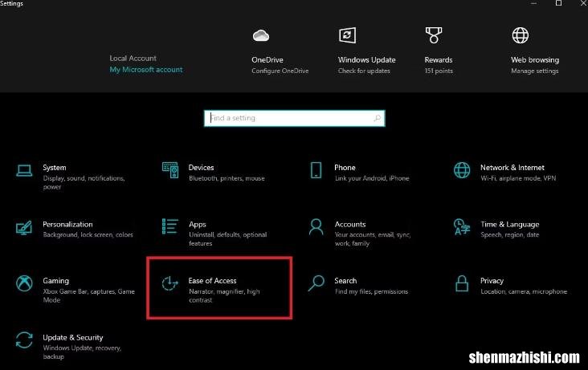Open the Apps category title
Image resolution: width=588 pixels, height=370 pixels.
(x=198, y=224)
